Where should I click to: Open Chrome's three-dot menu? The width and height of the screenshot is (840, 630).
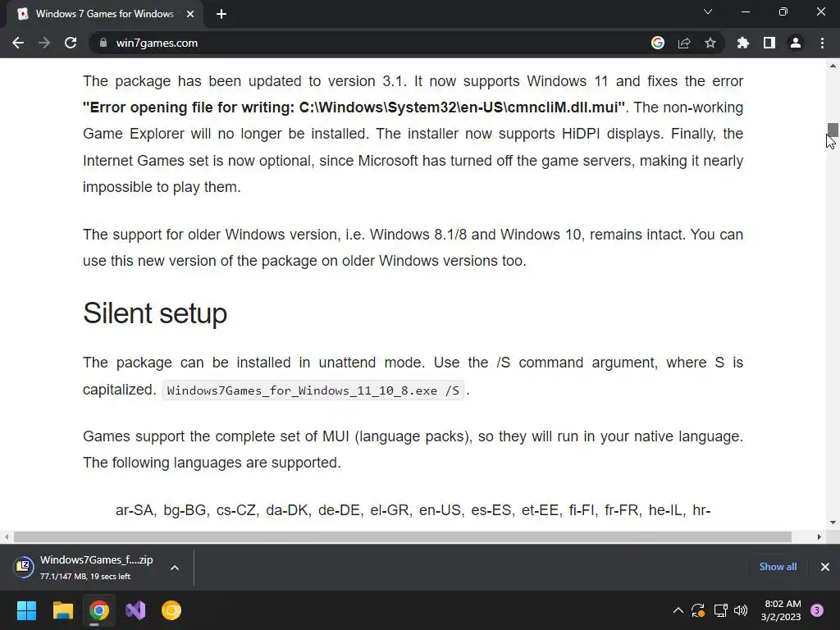coord(822,43)
